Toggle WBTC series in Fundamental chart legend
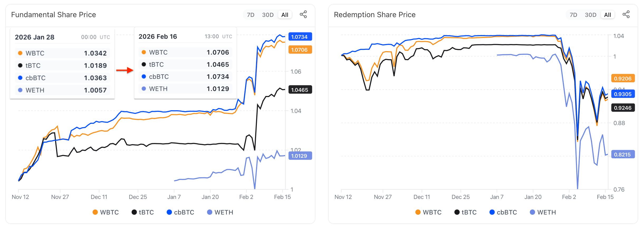644x229 pixels. click(106, 212)
